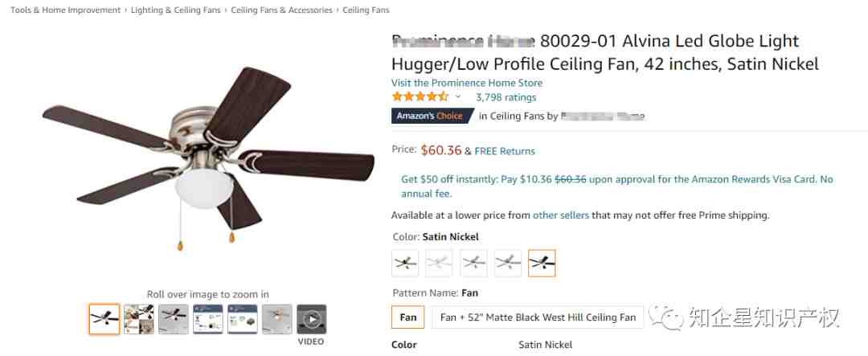The width and height of the screenshot is (868, 356).
Task: Choose the first color swatch option
Action: 405,263
